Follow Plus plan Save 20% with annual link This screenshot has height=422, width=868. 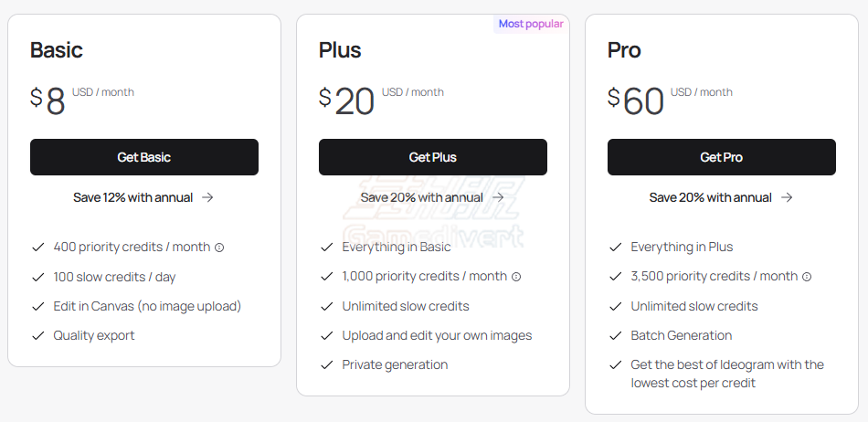click(432, 197)
